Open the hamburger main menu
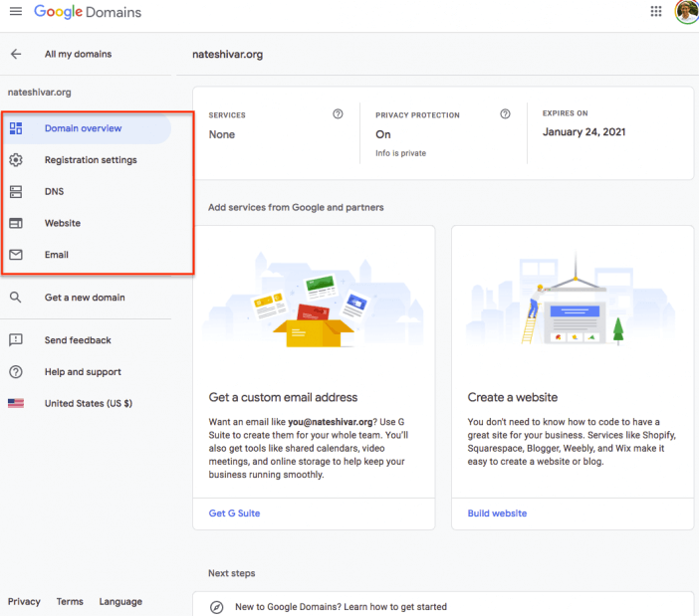Viewport: 699px width, 616px height. pos(16,12)
